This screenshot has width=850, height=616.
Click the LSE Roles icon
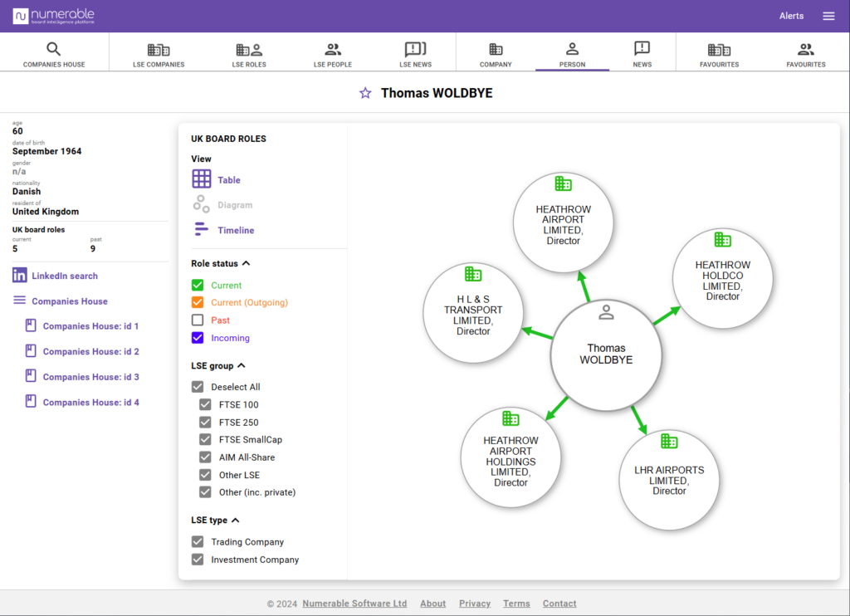(x=249, y=50)
